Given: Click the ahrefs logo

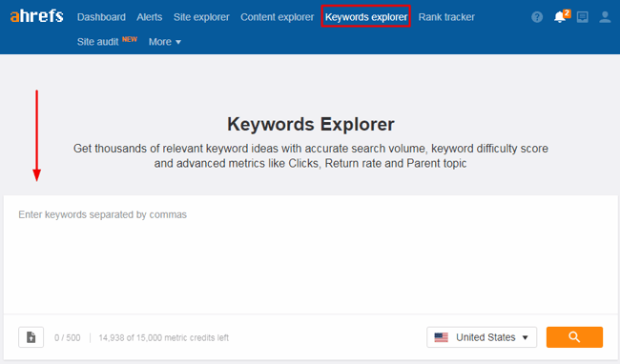Looking at the screenshot, I should (x=37, y=16).
